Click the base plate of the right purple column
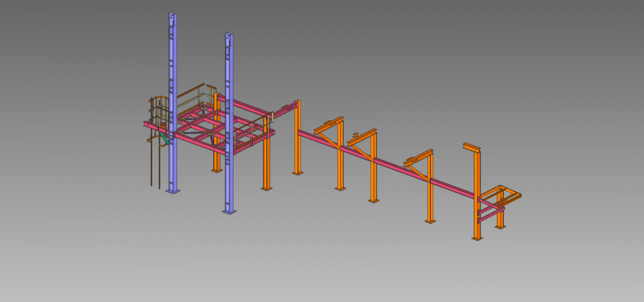Image resolution: width=644 pixels, height=302 pixels. 229,212
